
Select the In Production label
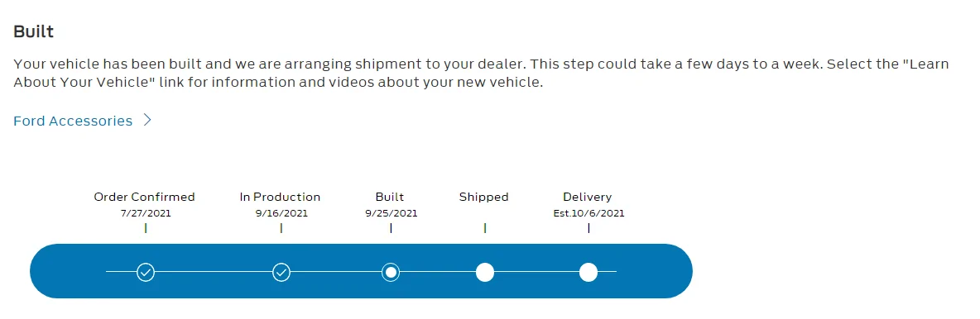(280, 197)
